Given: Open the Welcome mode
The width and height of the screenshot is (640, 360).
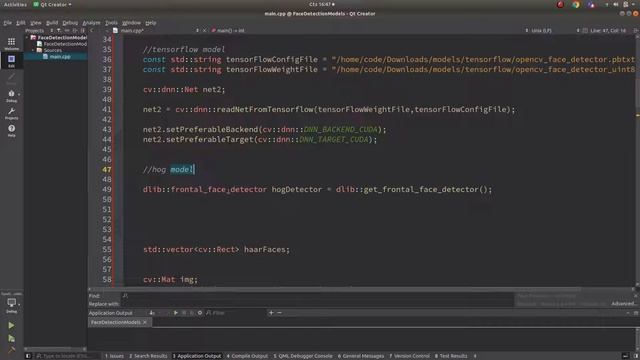Looking at the screenshot, I should pos(11,44).
